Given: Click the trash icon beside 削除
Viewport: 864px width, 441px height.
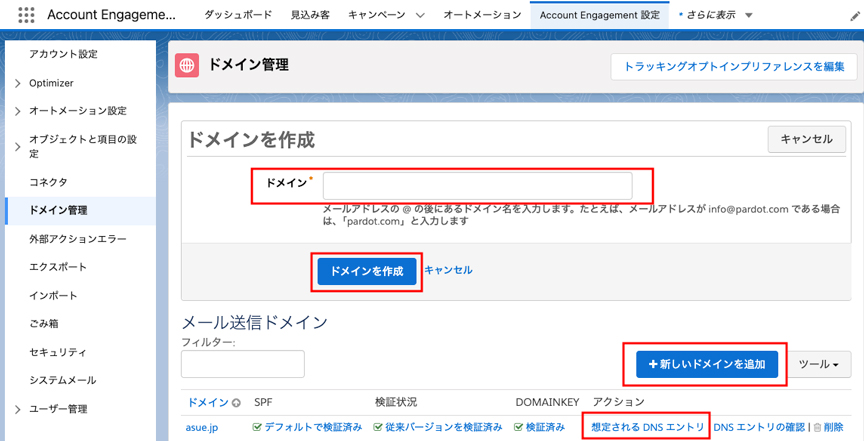Looking at the screenshot, I should click(817, 427).
